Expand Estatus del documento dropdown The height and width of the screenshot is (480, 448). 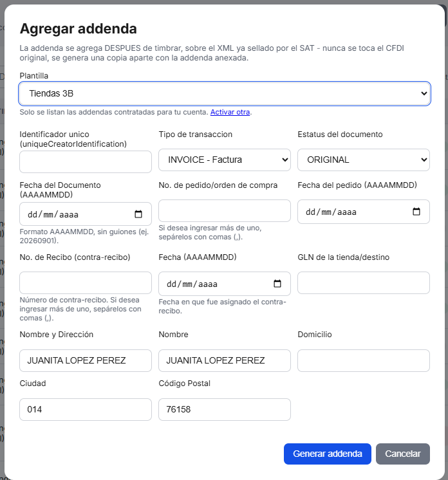click(364, 160)
